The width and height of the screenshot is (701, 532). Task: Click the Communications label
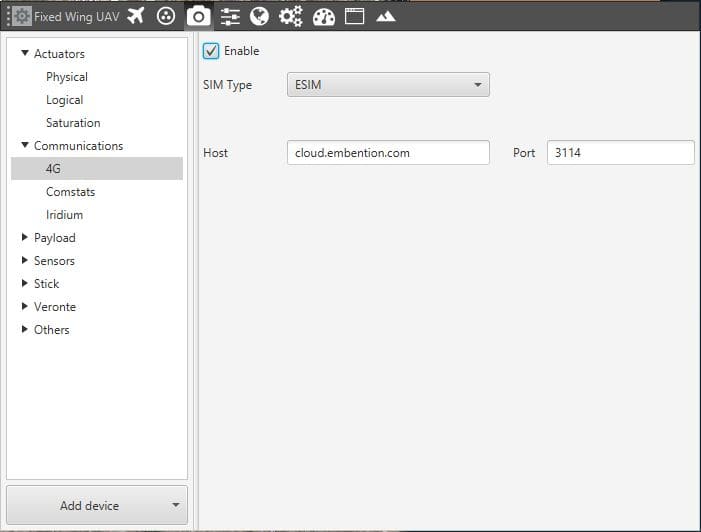click(x=78, y=146)
